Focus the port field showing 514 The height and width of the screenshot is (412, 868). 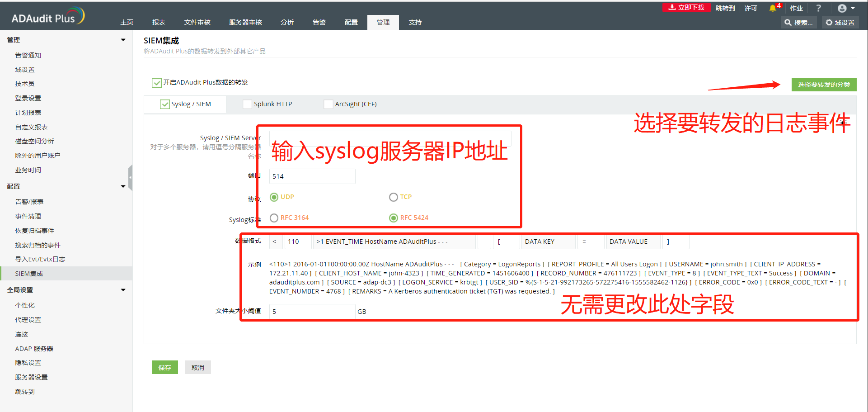click(x=312, y=176)
